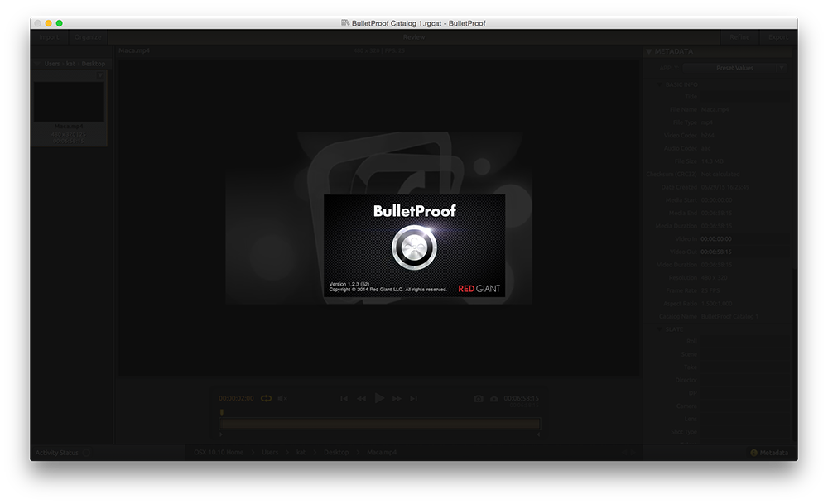
Task: Click the Video Out timecode field
Action: coord(745,252)
